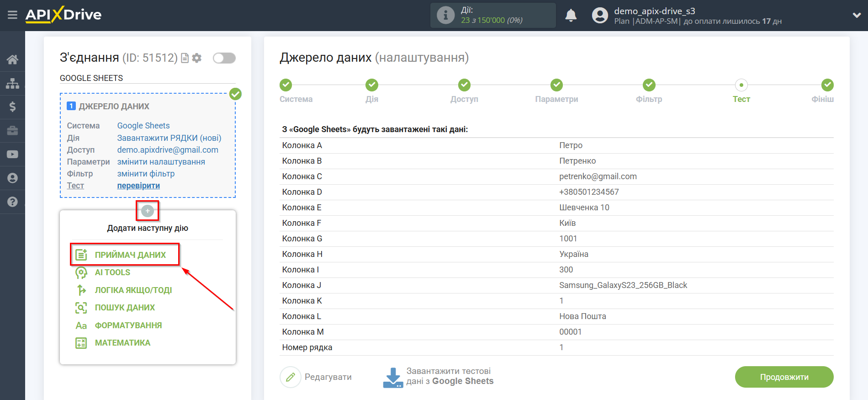This screenshot has height=400, width=868.
Task: Open billing dollar icon in sidebar
Action: (12, 107)
